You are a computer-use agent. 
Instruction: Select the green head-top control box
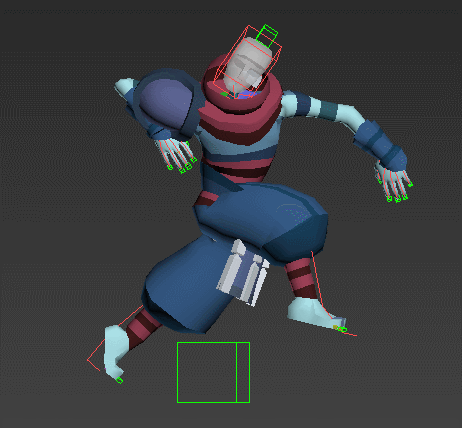point(267,36)
